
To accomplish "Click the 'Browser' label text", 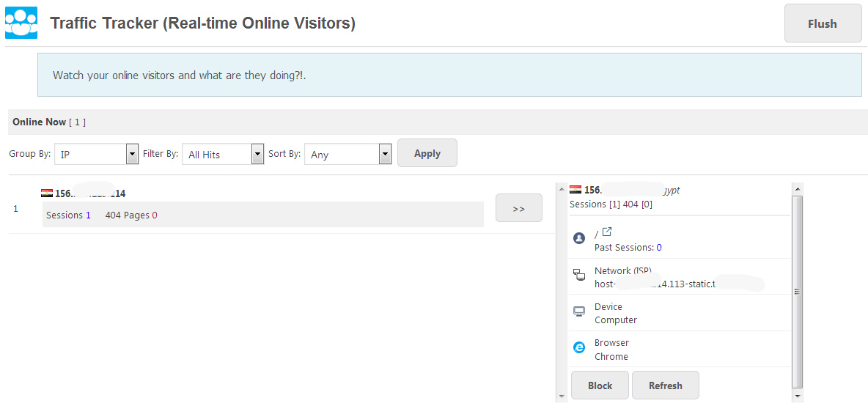I will coord(611,343).
